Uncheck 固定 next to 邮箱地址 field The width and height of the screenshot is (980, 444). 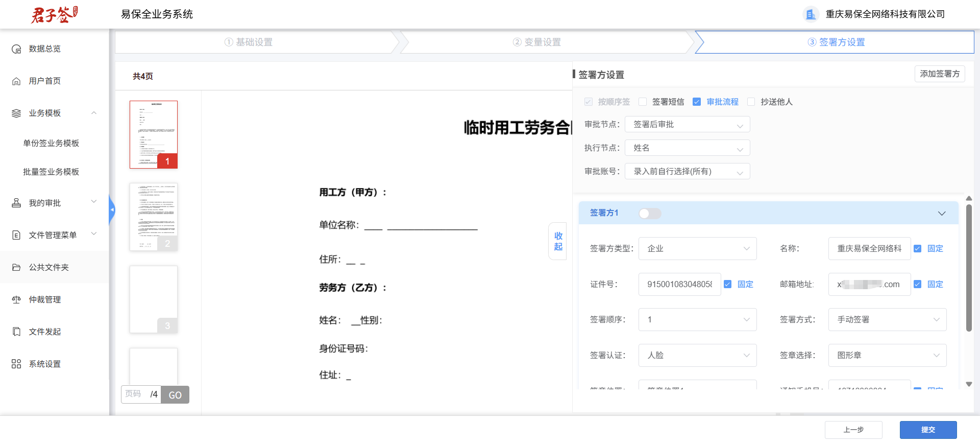tap(917, 284)
